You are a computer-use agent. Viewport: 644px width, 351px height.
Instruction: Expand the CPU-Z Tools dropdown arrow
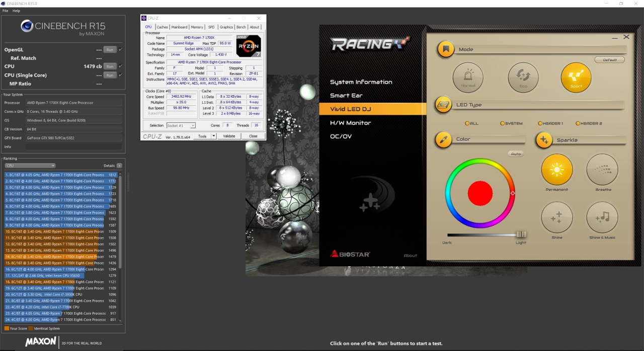(x=214, y=136)
